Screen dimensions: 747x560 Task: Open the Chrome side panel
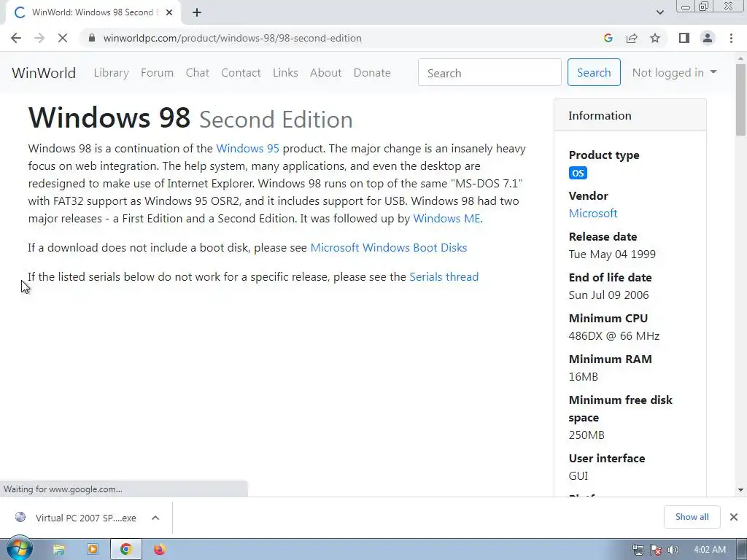click(x=684, y=38)
